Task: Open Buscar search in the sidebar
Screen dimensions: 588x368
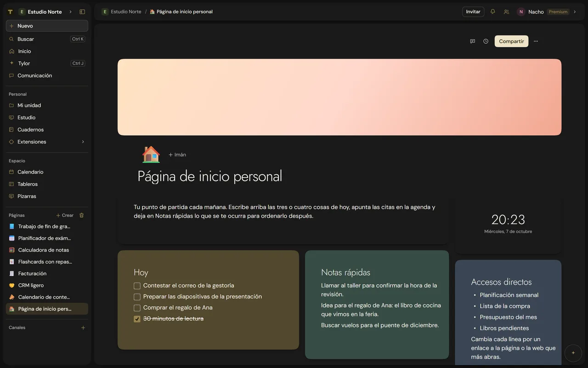Action: click(x=47, y=39)
